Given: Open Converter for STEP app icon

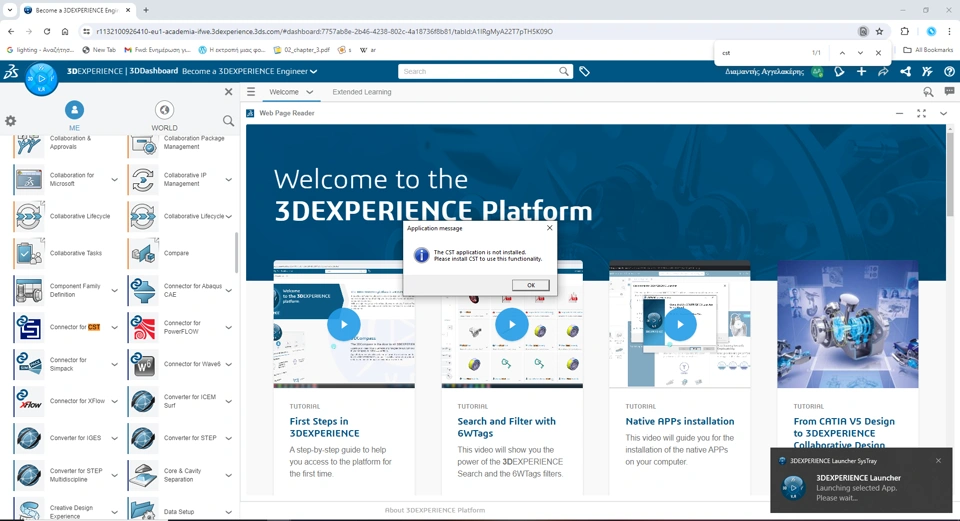Looking at the screenshot, I should point(143,438).
